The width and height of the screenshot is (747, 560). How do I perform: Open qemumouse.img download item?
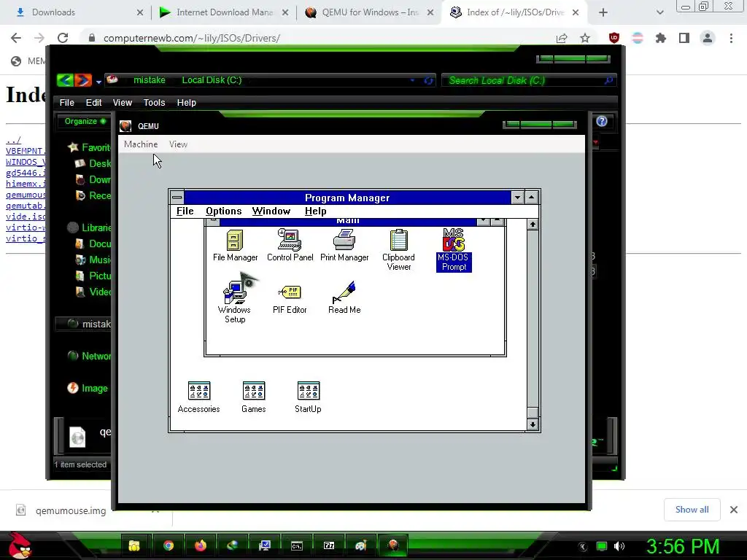[71, 510]
